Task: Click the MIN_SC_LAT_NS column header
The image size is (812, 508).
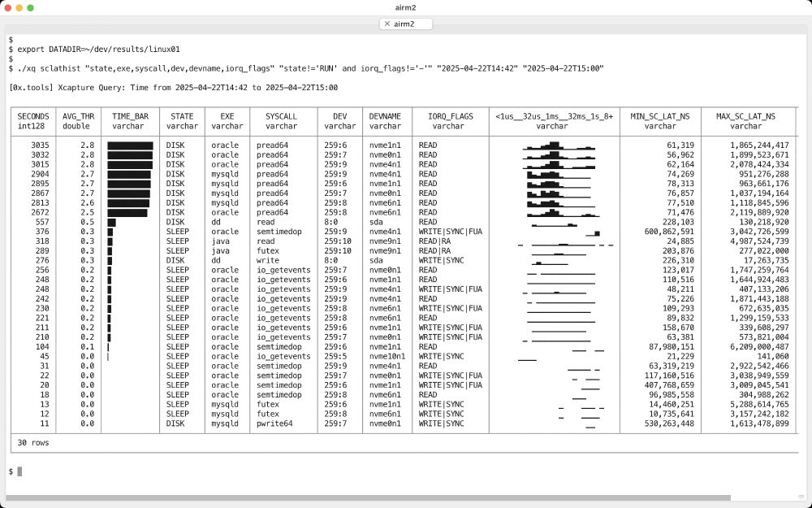Action: pyautogui.click(x=659, y=116)
